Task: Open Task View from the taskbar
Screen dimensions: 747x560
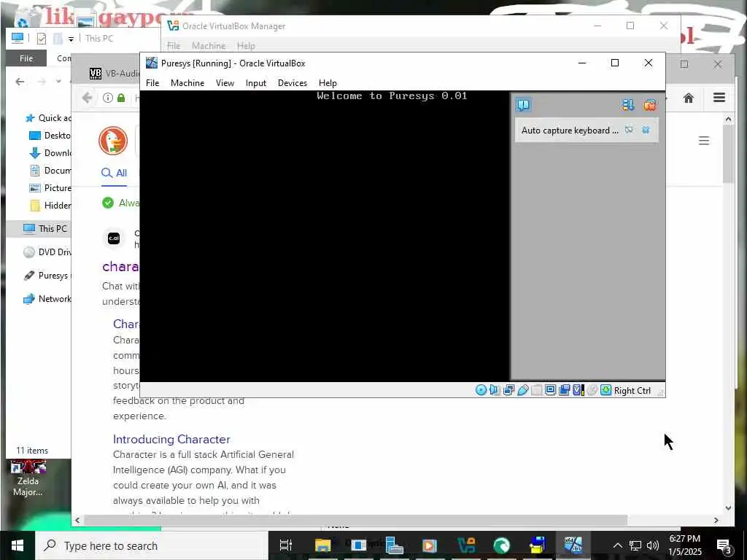Action: [286, 545]
